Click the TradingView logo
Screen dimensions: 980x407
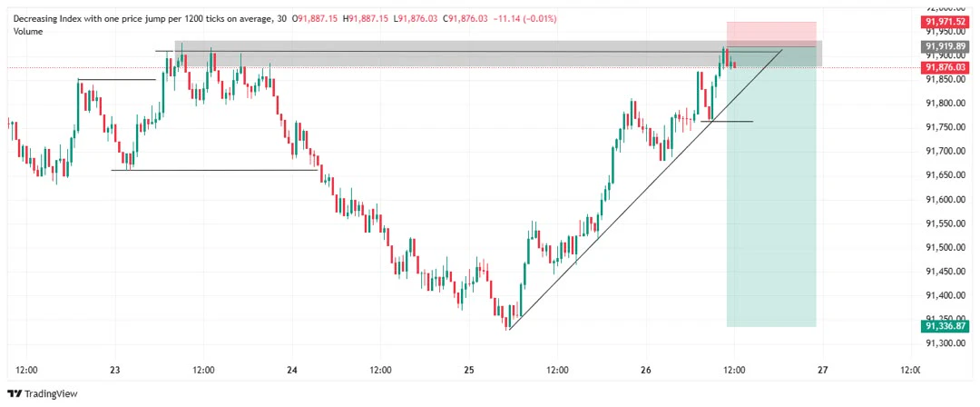41,394
